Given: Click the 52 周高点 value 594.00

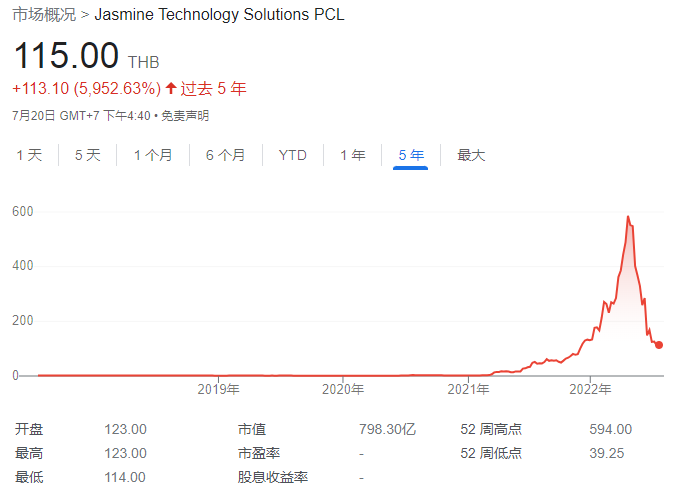Looking at the screenshot, I should [x=610, y=429].
